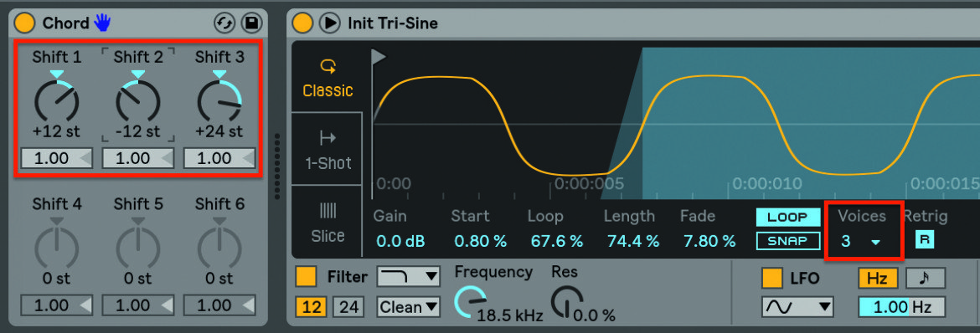Image resolution: width=980 pixels, height=333 pixels.
Task: Click Shift 4 velocity field
Action: coord(57,305)
